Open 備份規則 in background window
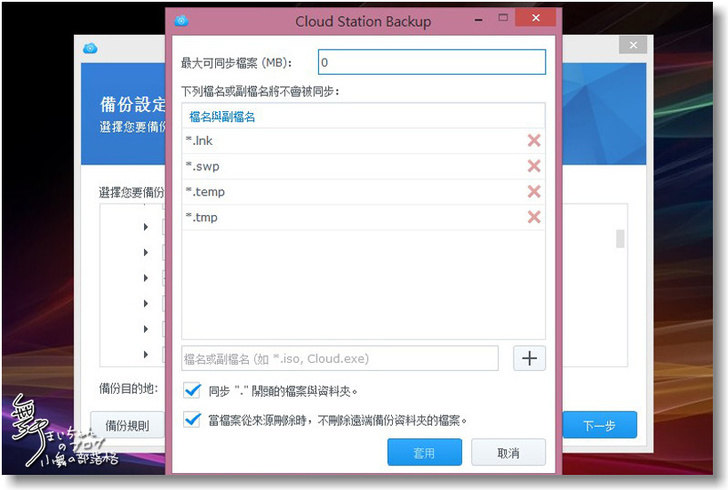The width and height of the screenshot is (728, 490). click(x=128, y=425)
